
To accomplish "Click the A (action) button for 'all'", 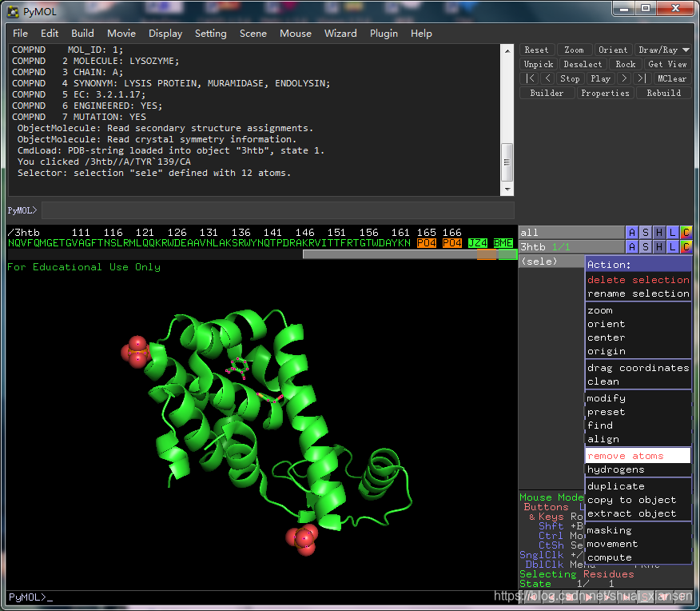I will [x=632, y=233].
